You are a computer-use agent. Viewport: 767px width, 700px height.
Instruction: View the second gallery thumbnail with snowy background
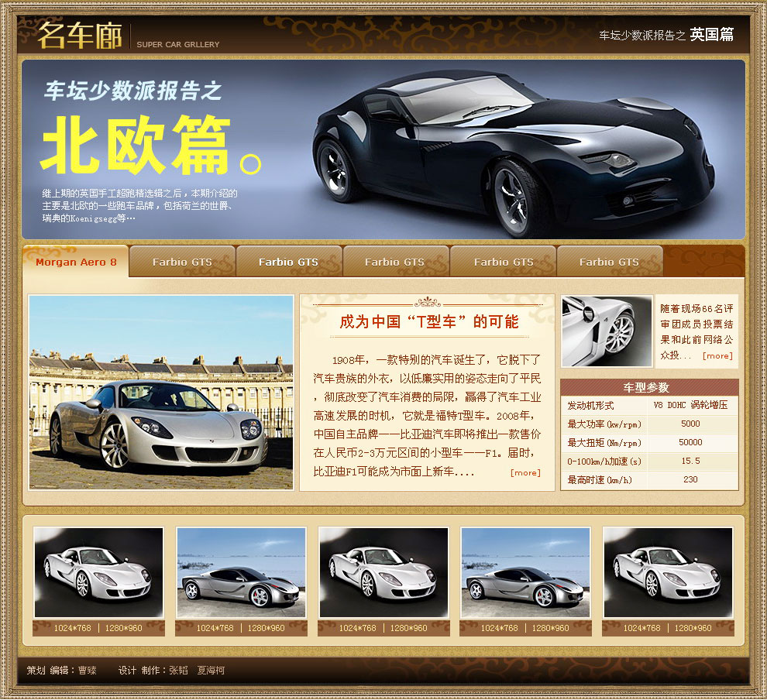(x=241, y=573)
